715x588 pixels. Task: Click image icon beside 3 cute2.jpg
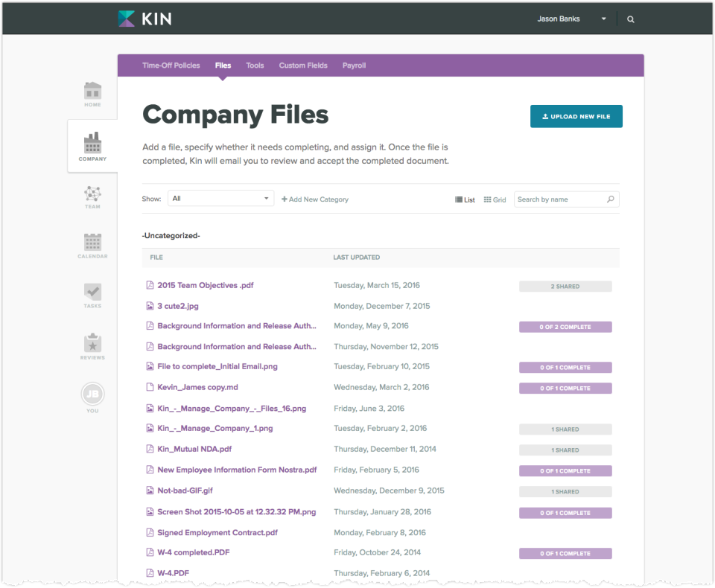[150, 306]
